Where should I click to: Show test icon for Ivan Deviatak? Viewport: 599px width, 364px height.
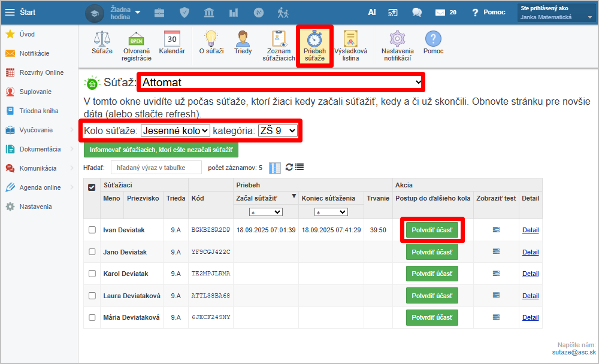(x=495, y=230)
